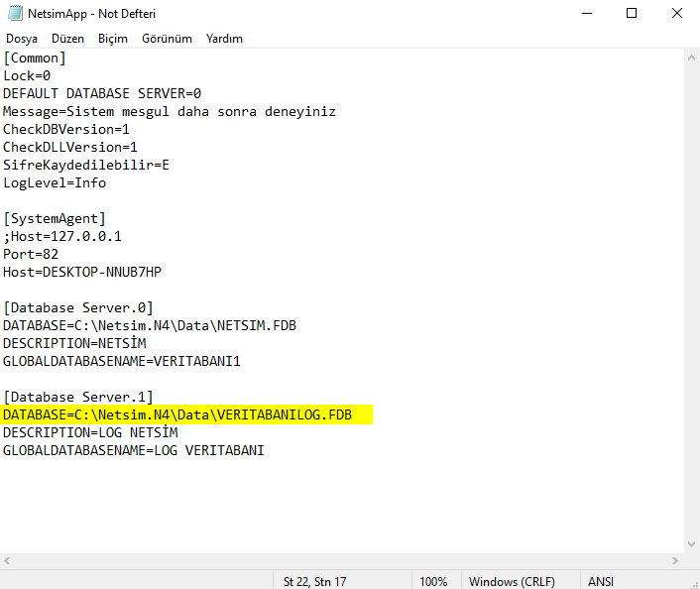The image size is (700, 589).
Task: Click the [SystemAgent] section header
Action: [x=55, y=219]
